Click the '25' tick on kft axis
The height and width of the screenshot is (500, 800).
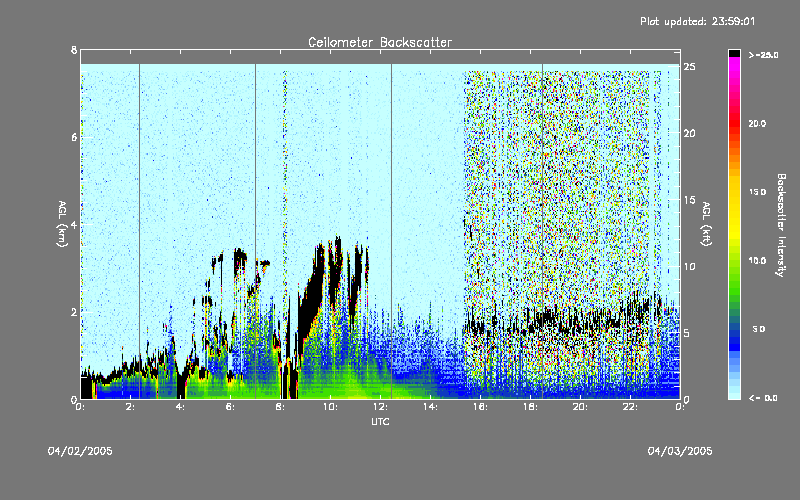tap(689, 67)
